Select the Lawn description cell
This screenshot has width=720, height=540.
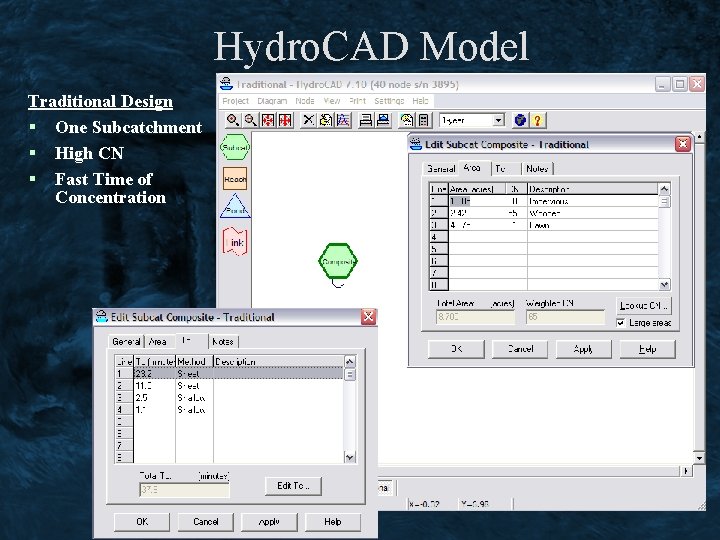tap(593, 225)
